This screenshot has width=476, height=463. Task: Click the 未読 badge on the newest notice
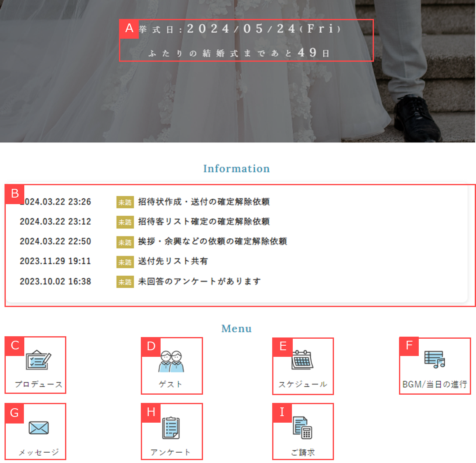point(125,202)
